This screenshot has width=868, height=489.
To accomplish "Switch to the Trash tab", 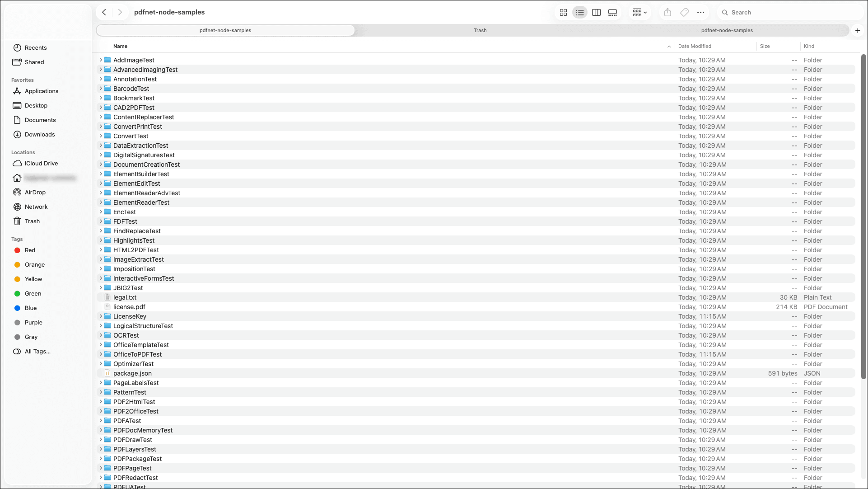I will click(x=480, y=30).
